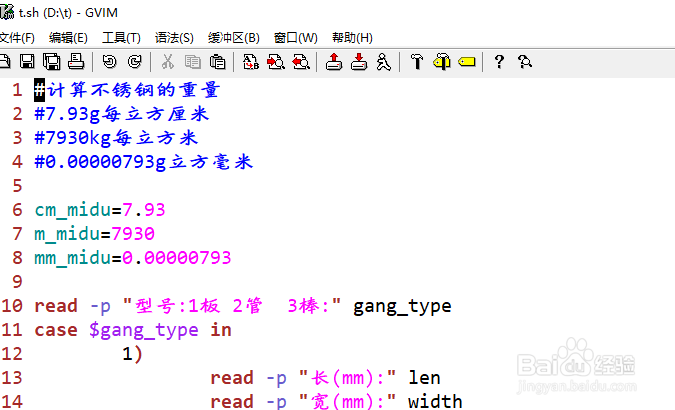Image resolution: width=675 pixels, height=410 pixels.
Task: Click the Jump to Tag icon
Action: pos(467,62)
